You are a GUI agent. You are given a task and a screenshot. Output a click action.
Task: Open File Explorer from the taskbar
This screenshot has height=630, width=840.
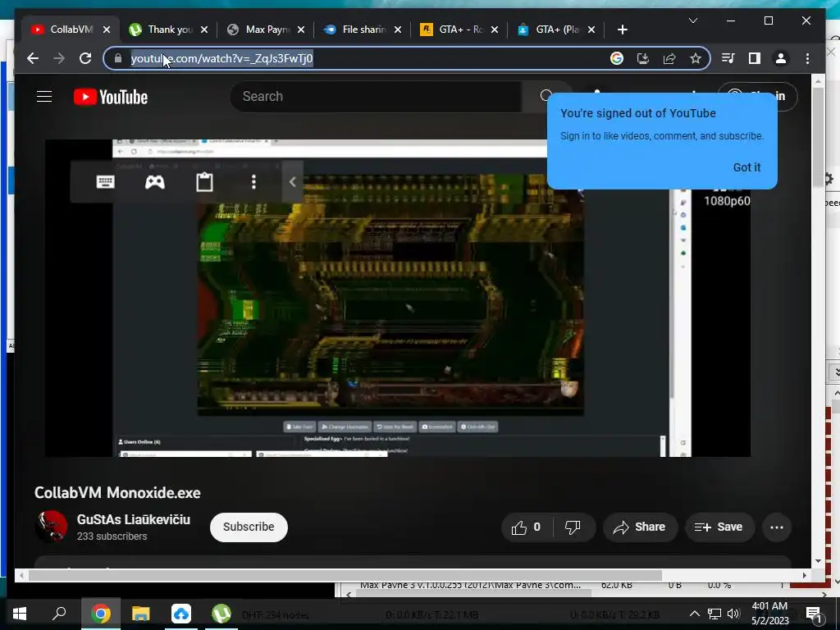(141, 614)
